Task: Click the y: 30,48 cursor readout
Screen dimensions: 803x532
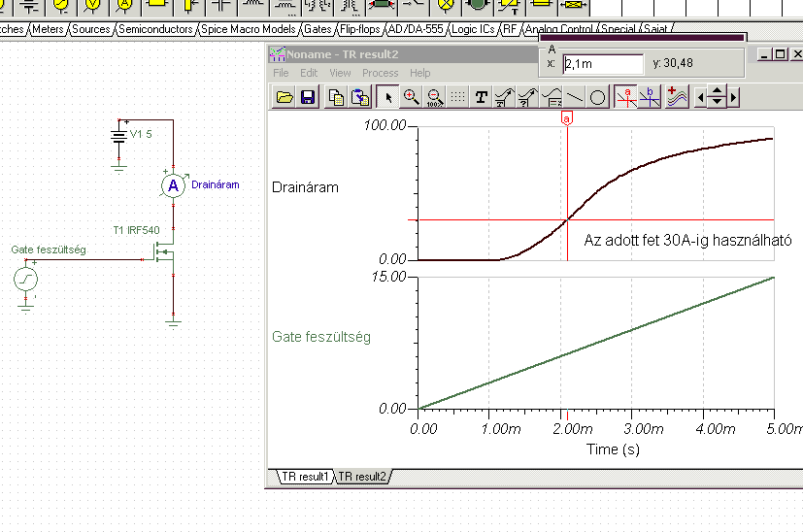Action: pyautogui.click(x=673, y=63)
